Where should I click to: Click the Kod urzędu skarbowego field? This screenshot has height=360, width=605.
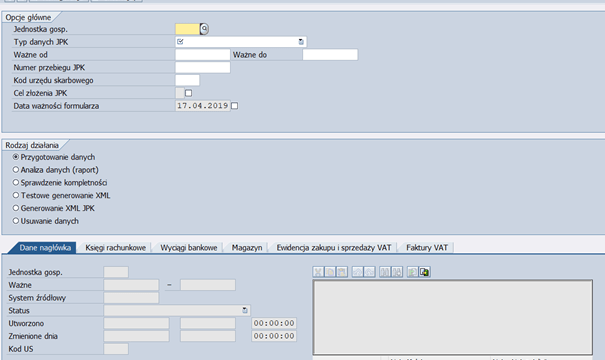click(188, 80)
